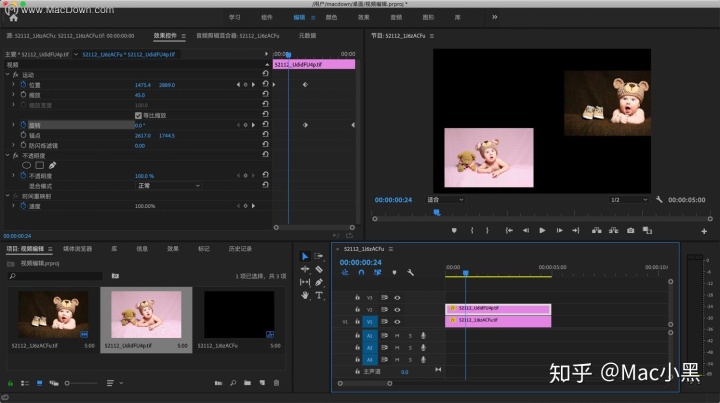Open Effect Controls tab
The height and width of the screenshot is (403, 720).
pos(165,35)
